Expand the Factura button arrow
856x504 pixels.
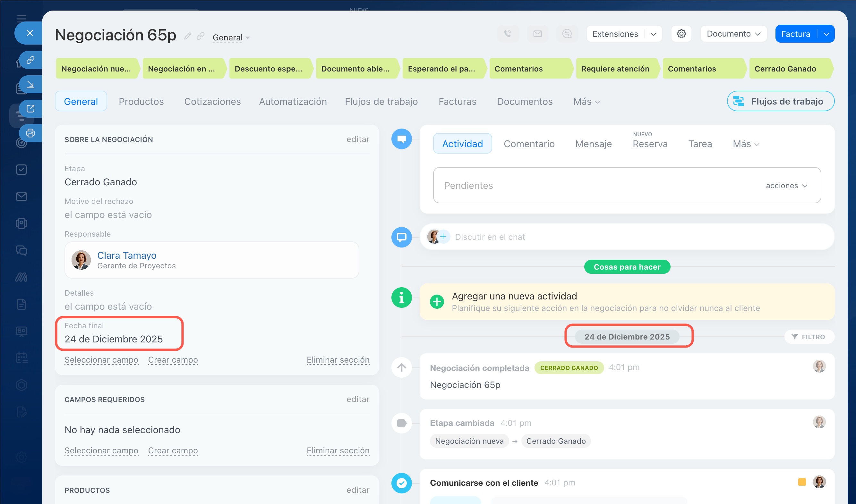point(826,34)
